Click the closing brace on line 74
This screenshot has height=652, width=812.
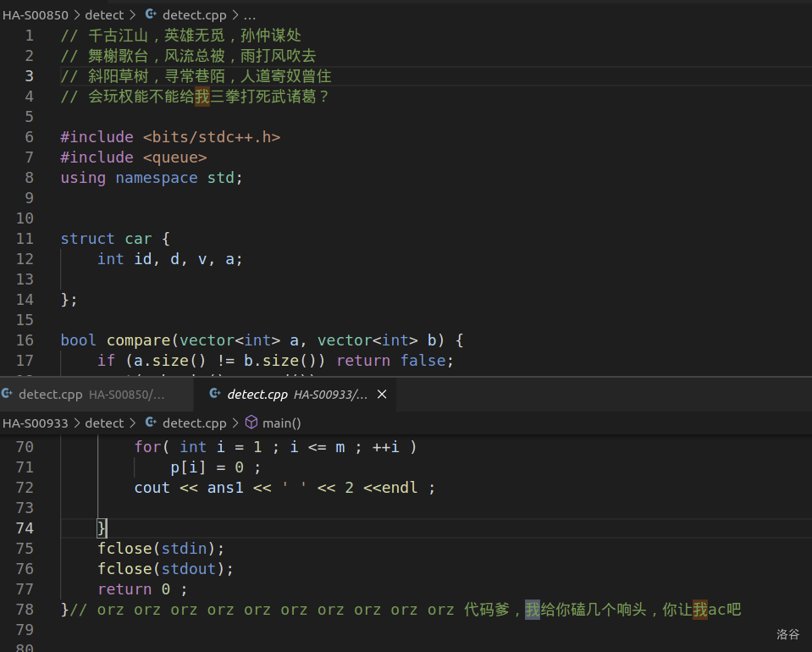tap(102, 528)
